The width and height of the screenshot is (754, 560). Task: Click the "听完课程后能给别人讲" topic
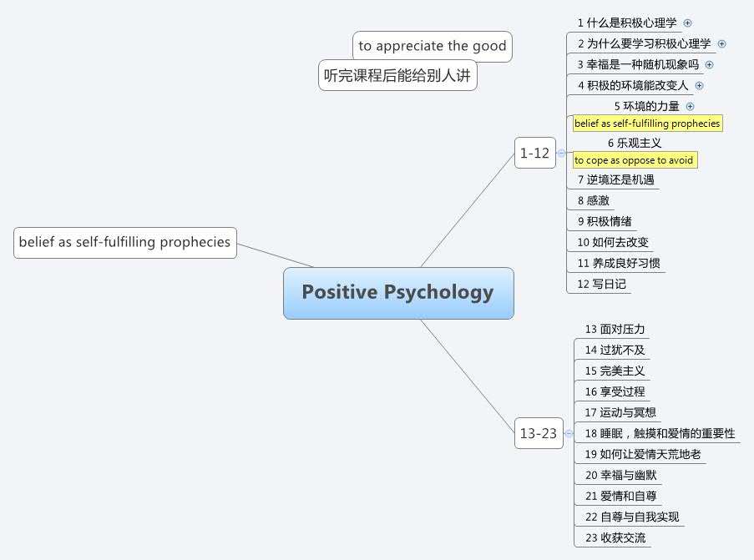[x=397, y=75]
